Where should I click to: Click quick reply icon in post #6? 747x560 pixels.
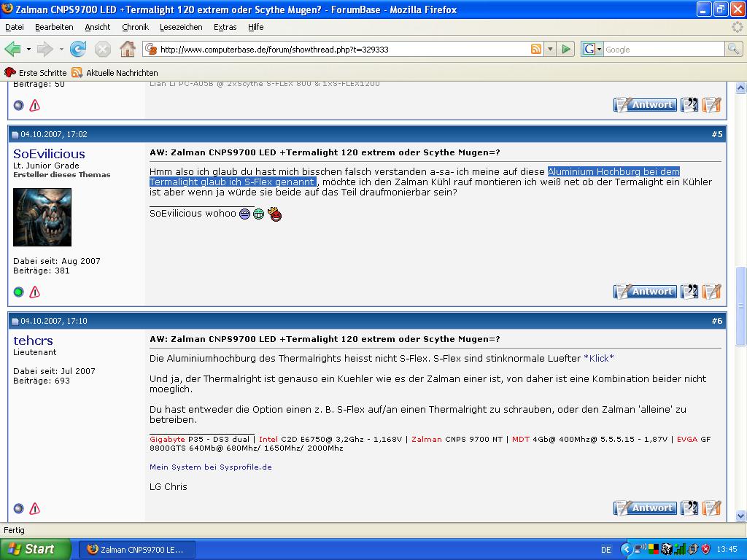point(712,508)
